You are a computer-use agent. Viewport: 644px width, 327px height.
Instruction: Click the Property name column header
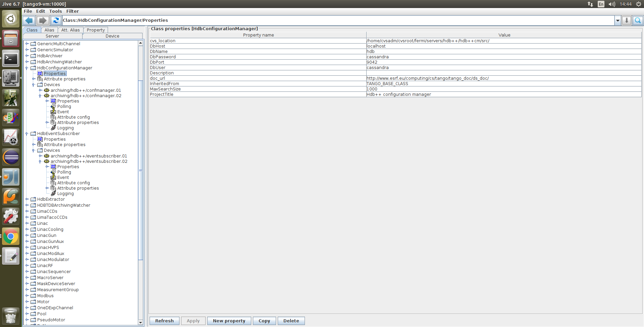click(258, 35)
